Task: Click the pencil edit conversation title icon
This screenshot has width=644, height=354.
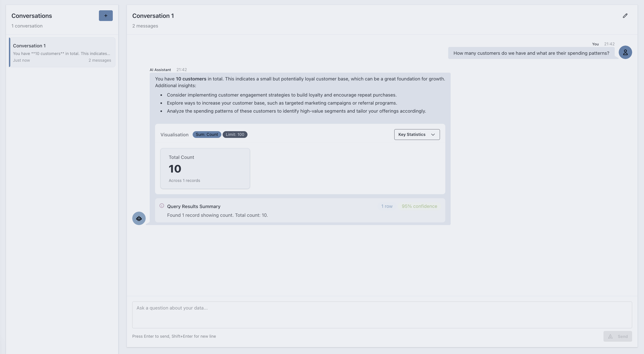Action: coord(625,16)
